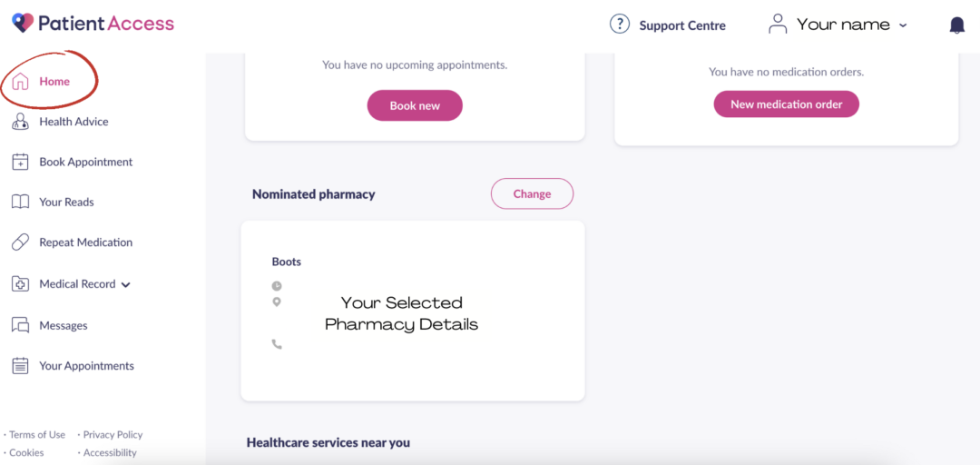Image resolution: width=980 pixels, height=465 pixels.
Task: Start a New medication order
Action: pyautogui.click(x=786, y=104)
